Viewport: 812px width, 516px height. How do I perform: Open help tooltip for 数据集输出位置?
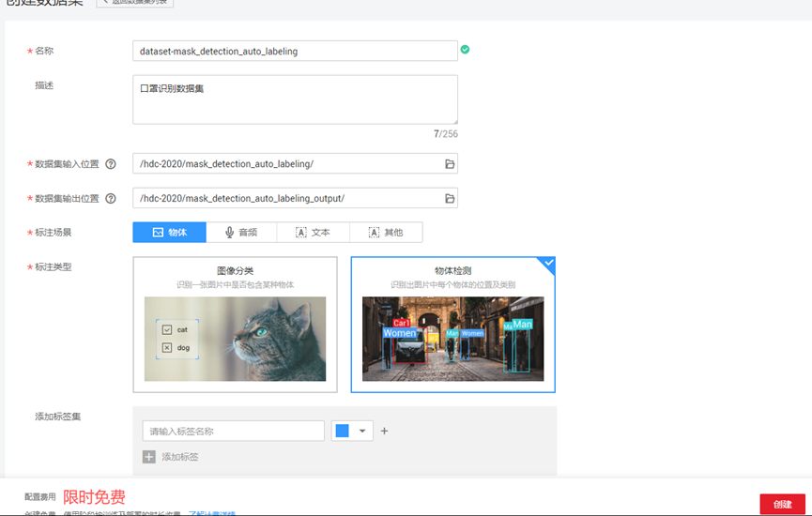coord(111,198)
